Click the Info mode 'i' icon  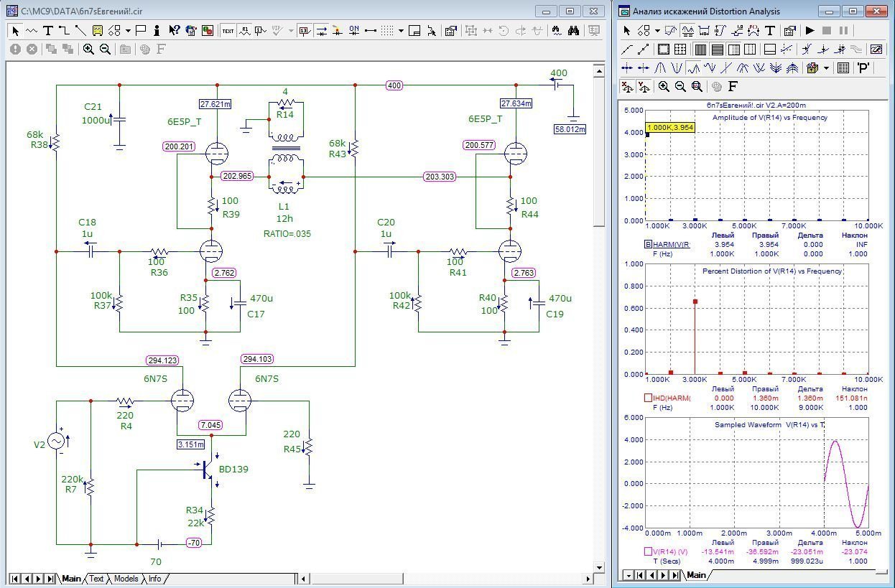[x=157, y=31]
